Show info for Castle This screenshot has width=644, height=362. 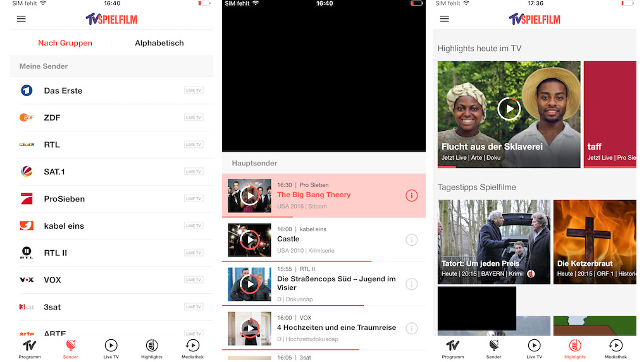coord(412,240)
